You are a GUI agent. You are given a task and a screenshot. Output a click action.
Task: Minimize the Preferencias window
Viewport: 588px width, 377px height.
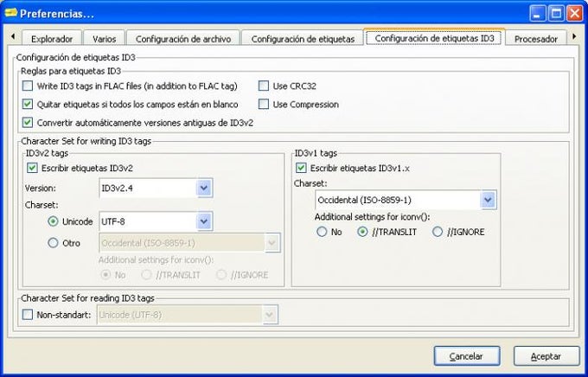pos(537,14)
